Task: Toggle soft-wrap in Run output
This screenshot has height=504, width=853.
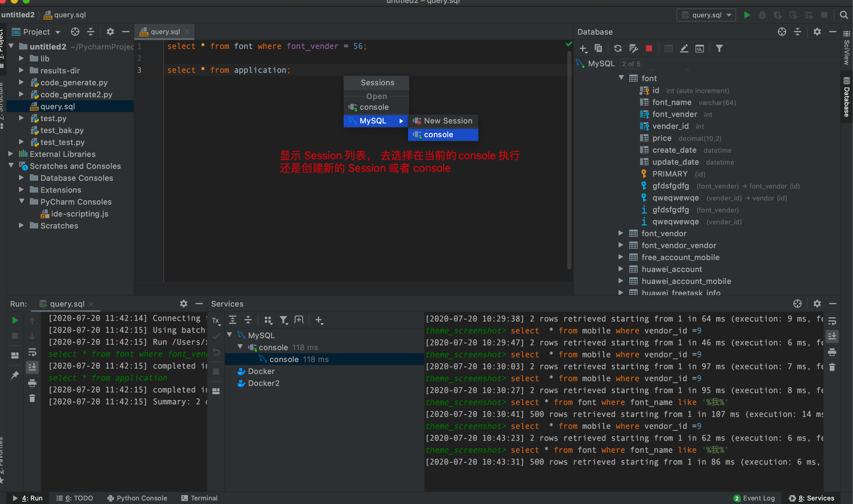Action: coord(32,352)
